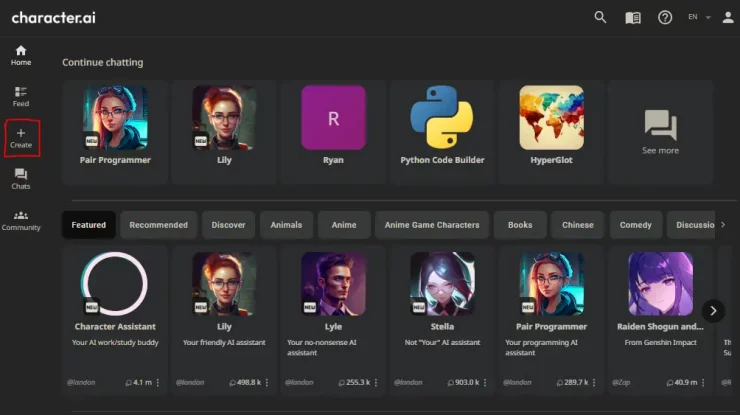The width and height of the screenshot is (740, 415).
Task: Click the Raiden Shogun and... title
Action: [x=660, y=327]
